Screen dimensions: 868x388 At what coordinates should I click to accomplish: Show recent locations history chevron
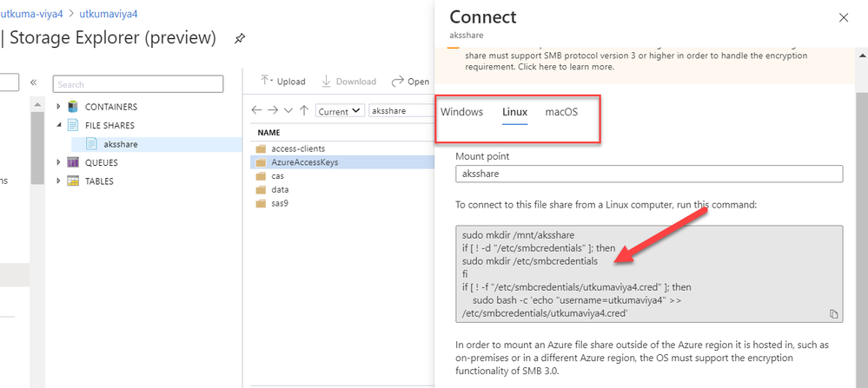(288, 111)
